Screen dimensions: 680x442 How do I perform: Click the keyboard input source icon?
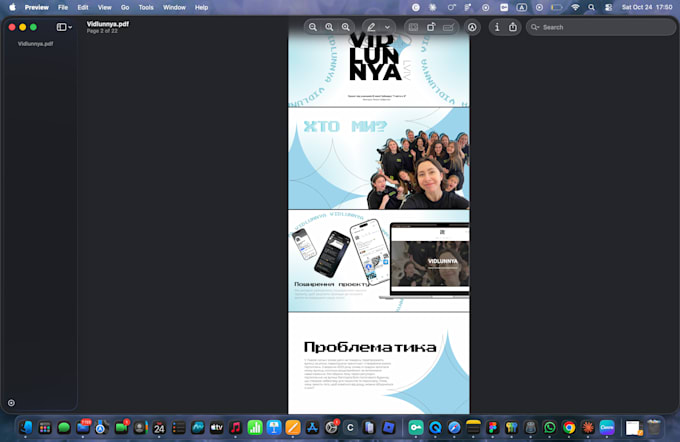521,7
